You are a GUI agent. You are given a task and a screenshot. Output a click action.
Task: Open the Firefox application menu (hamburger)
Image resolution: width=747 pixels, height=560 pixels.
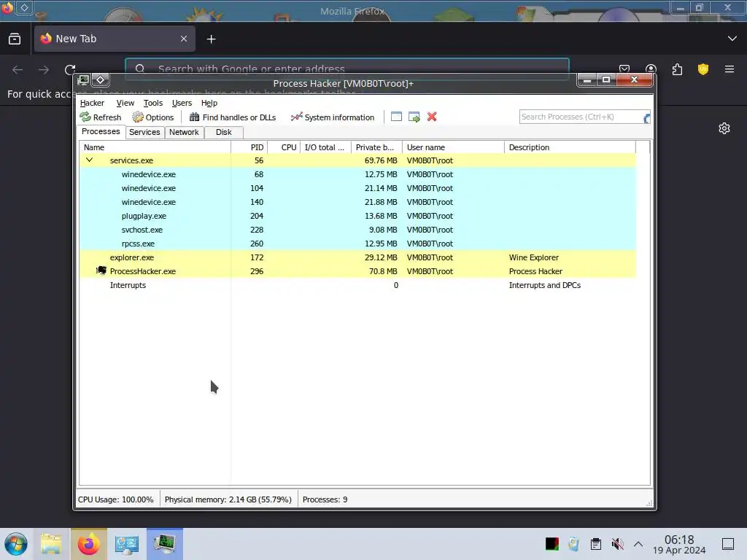point(729,69)
